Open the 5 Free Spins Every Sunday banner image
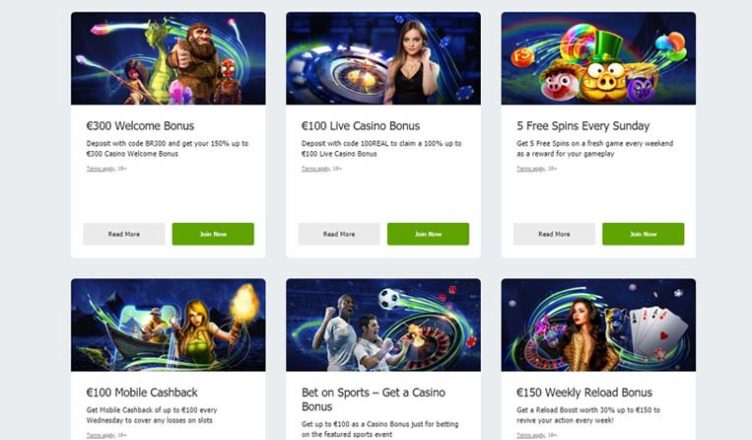752x440 pixels. tap(599, 59)
